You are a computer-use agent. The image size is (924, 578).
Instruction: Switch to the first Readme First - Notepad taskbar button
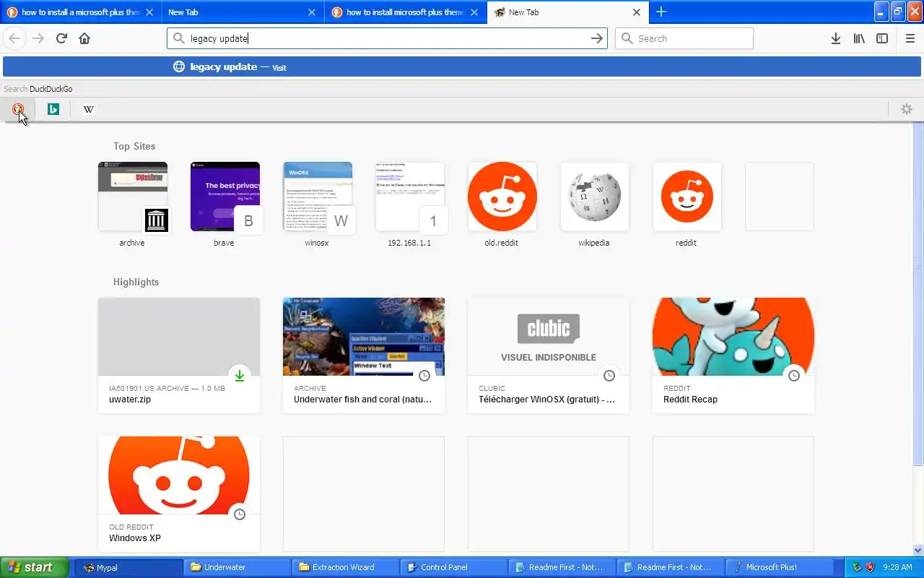tap(562, 567)
